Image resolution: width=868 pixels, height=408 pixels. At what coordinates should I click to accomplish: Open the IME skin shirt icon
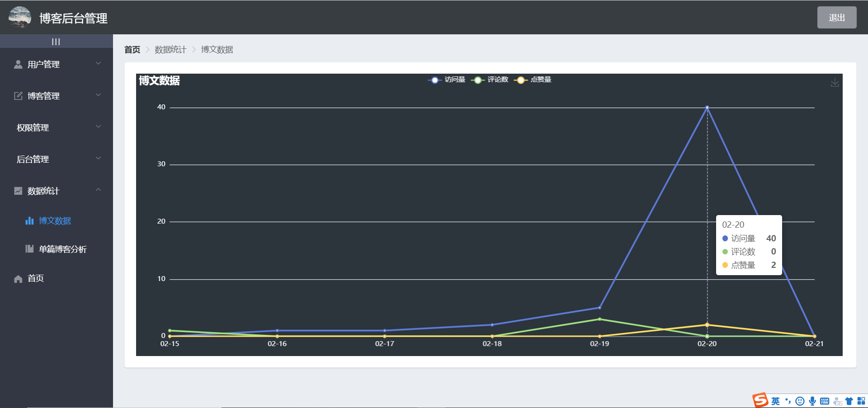(x=849, y=401)
